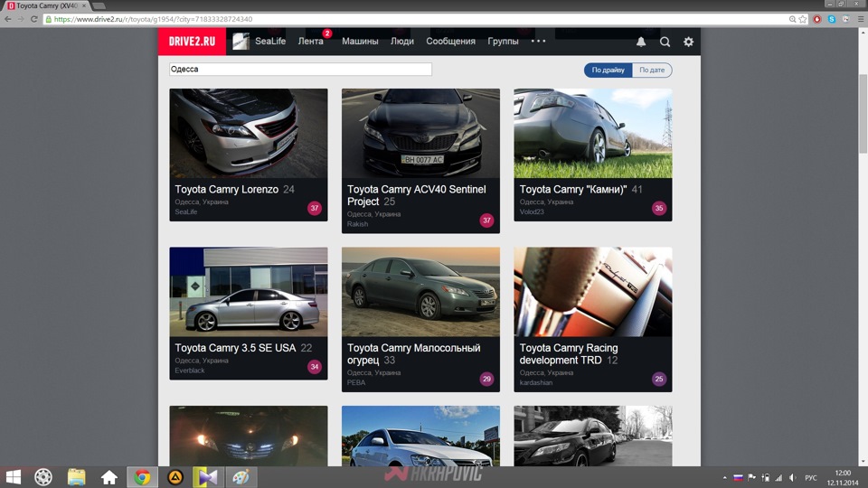
Task: Open the Skype extension icon
Action: [832, 19]
